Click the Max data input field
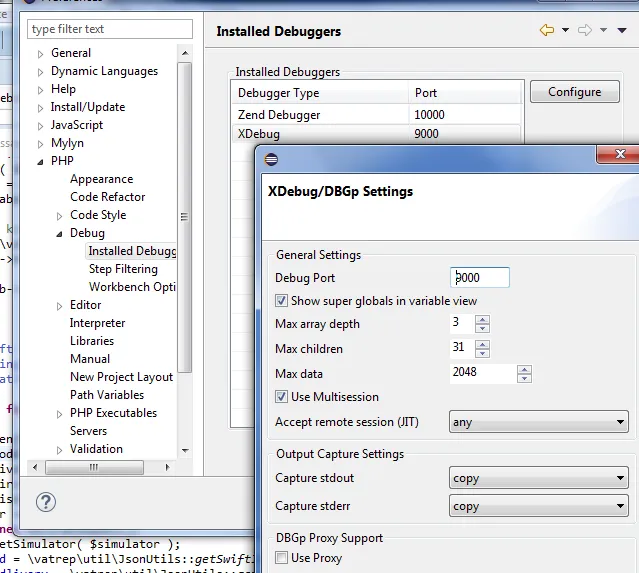This screenshot has width=639, height=573. [483, 373]
